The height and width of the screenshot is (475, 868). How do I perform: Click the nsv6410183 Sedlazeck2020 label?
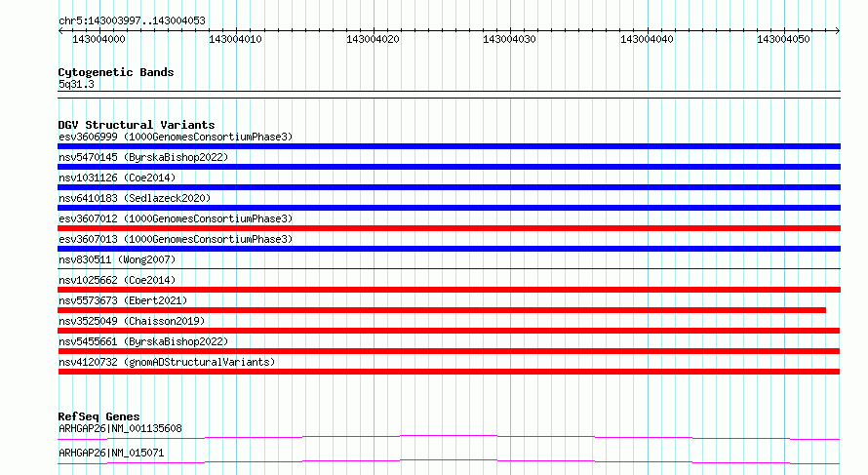point(135,198)
